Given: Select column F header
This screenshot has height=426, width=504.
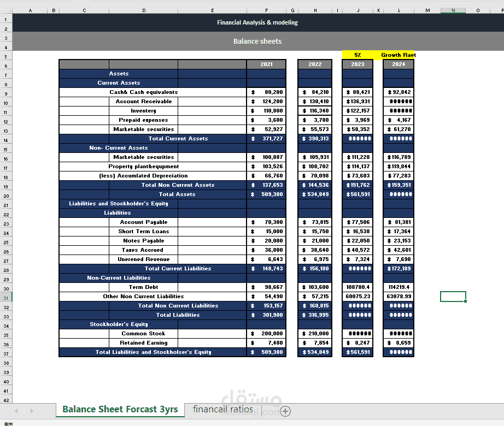Looking at the screenshot, I should click(266, 10).
